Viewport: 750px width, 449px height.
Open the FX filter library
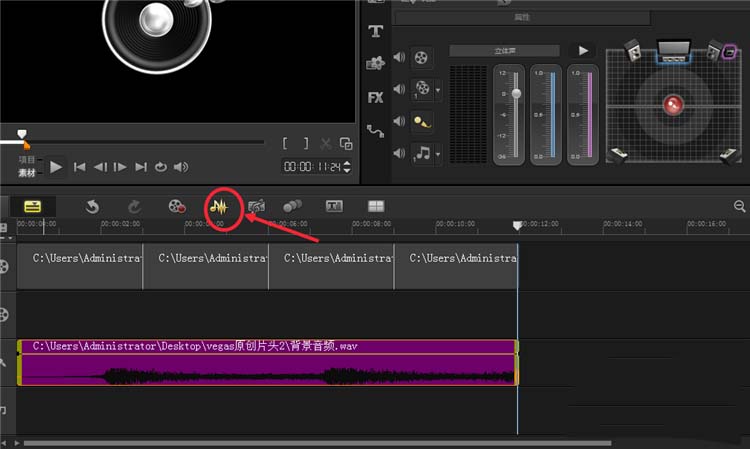(375, 98)
